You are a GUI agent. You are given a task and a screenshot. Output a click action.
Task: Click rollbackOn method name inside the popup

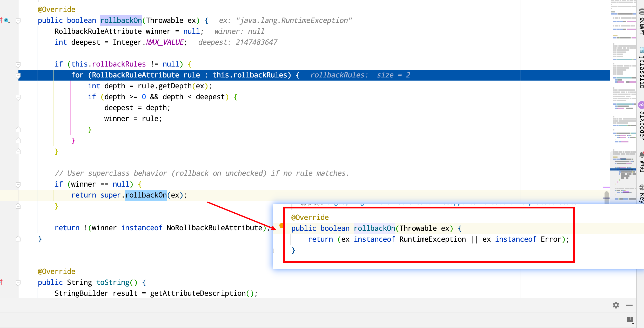click(374, 228)
